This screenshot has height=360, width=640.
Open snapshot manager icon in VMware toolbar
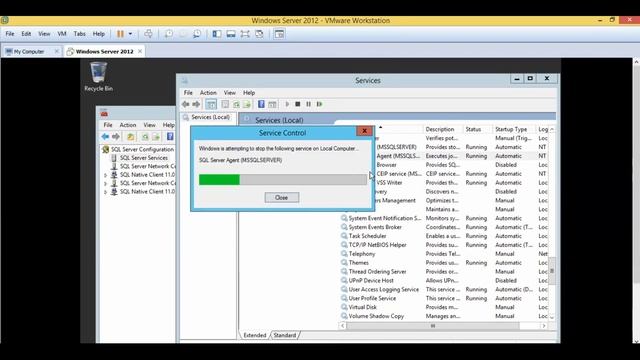197,34
